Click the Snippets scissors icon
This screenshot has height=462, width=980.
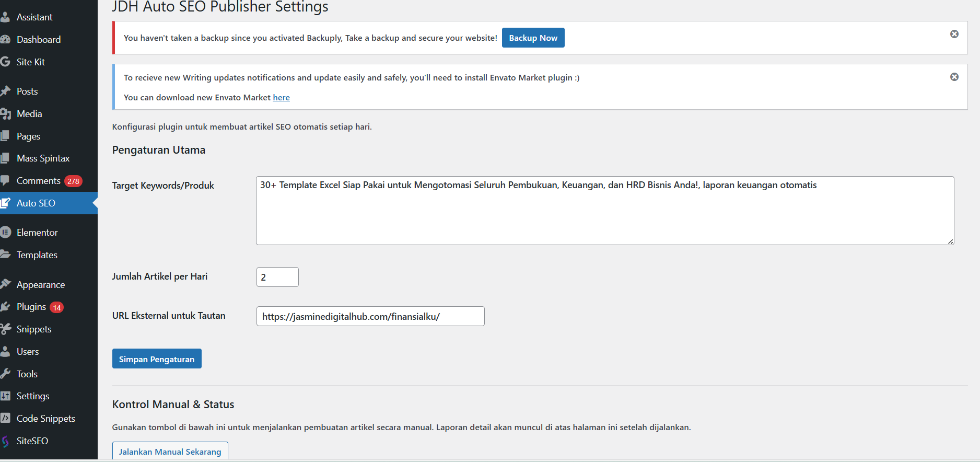[x=5, y=329]
